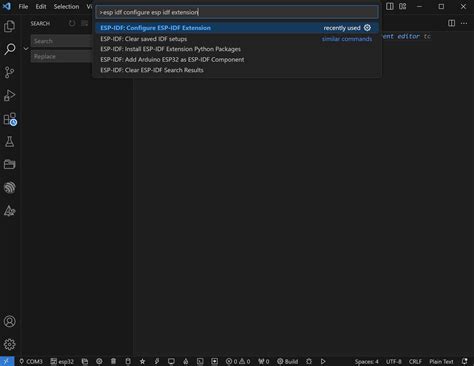Change end of line sequence CRLF
This screenshot has height=366, width=474.
tap(415, 361)
